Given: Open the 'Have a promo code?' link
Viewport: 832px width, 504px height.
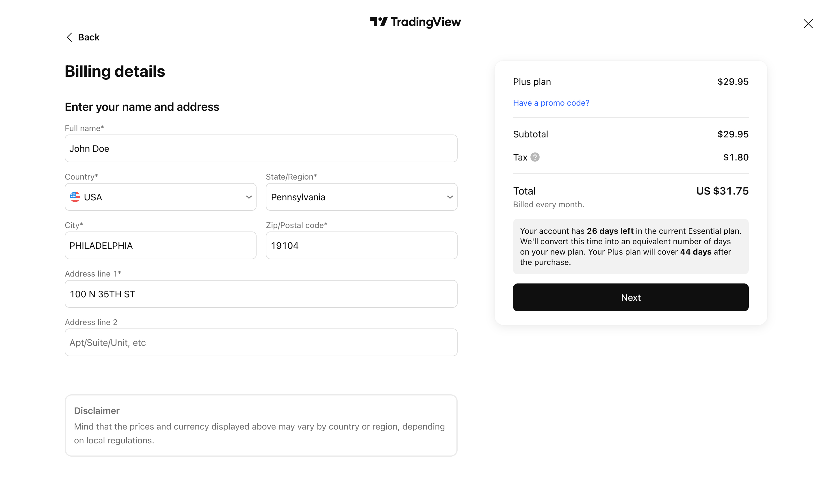Looking at the screenshot, I should (551, 103).
